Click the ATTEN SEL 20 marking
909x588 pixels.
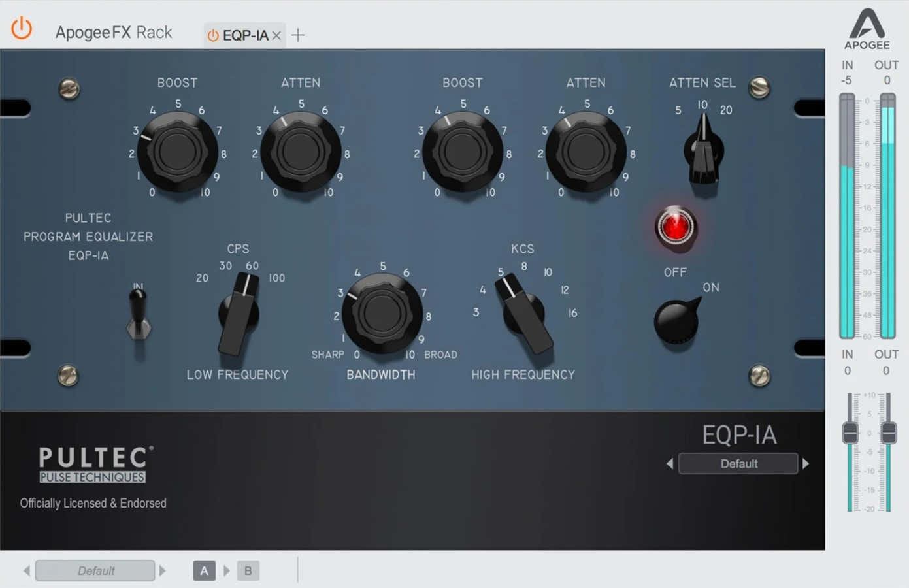click(x=726, y=110)
